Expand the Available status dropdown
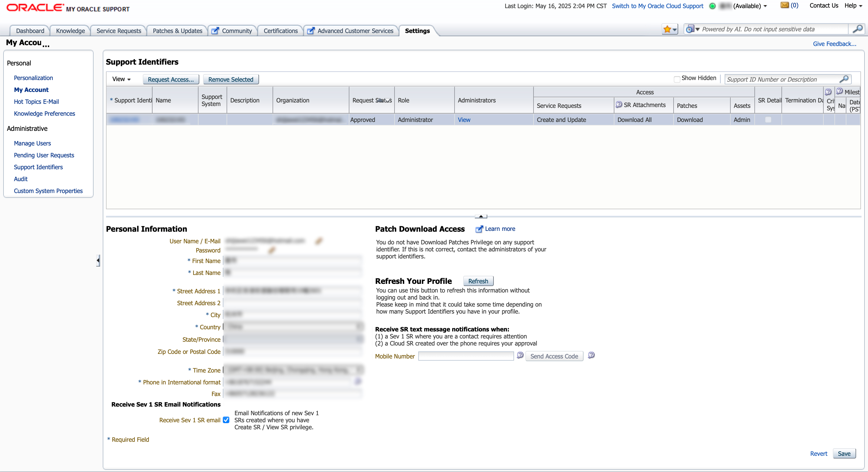 click(765, 6)
